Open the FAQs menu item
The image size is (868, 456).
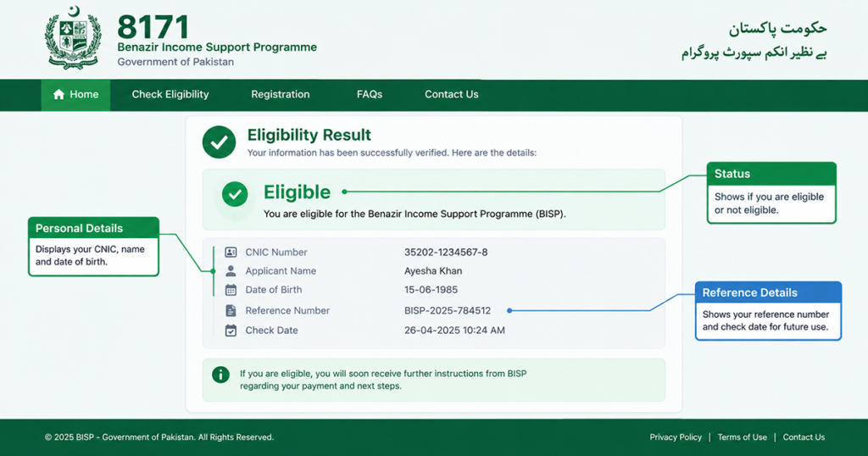click(x=370, y=95)
